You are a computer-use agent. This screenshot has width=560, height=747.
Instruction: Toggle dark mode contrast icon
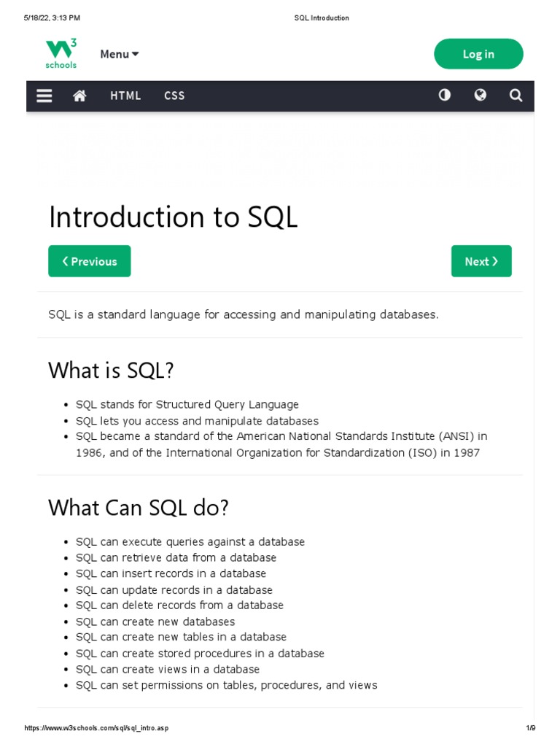click(444, 96)
